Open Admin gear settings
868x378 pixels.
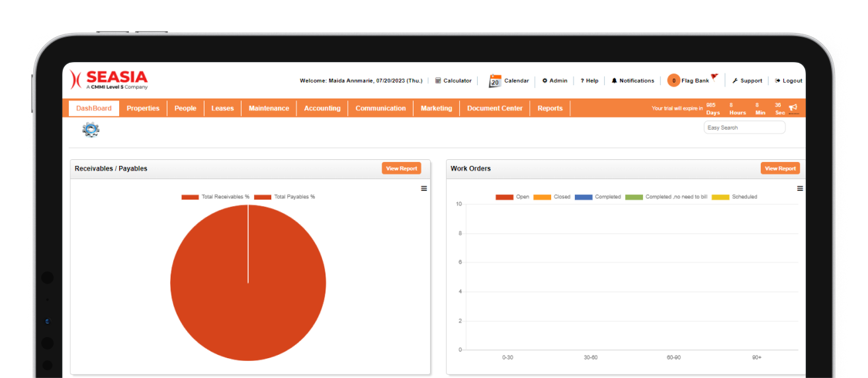tap(544, 81)
